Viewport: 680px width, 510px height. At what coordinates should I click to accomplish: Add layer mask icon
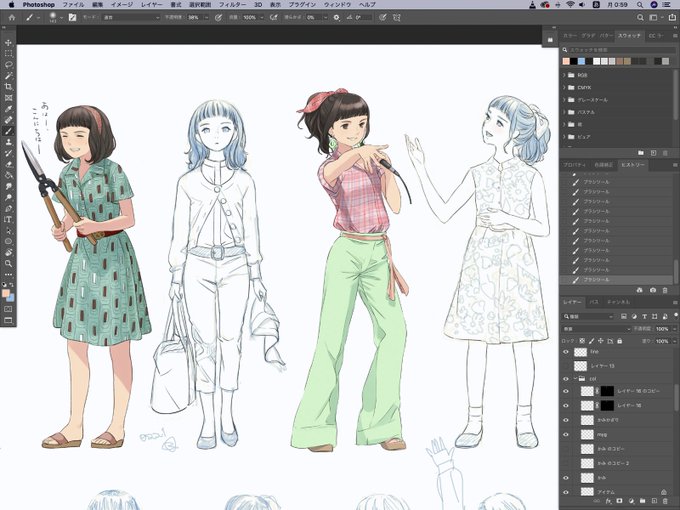(x=619, y=501)
